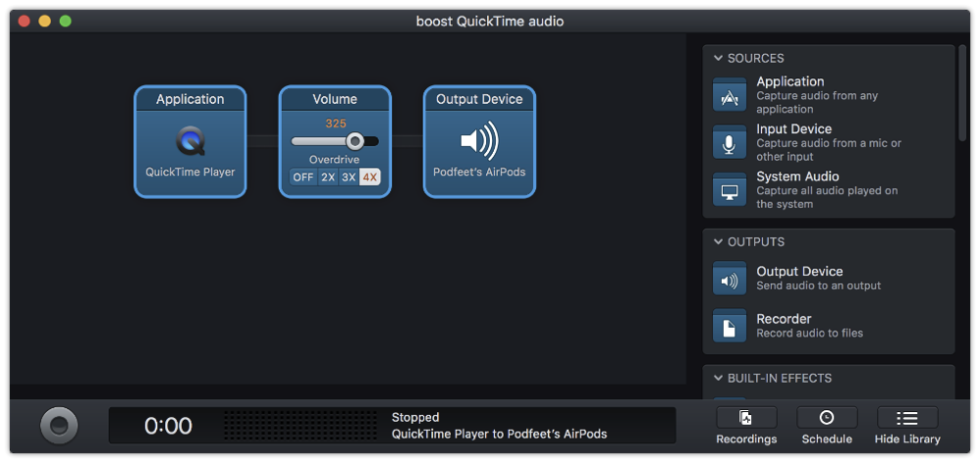The image size is (980, 463).
Task: Click the window title 'boost QuickTime audio'
Action: (x=490, y=22)
